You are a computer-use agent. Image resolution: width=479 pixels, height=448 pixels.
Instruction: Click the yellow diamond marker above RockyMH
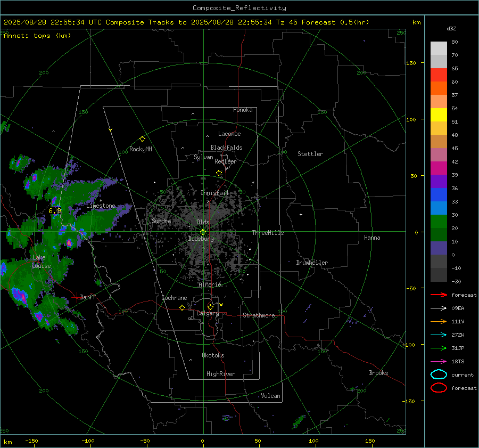pos(142,139)
